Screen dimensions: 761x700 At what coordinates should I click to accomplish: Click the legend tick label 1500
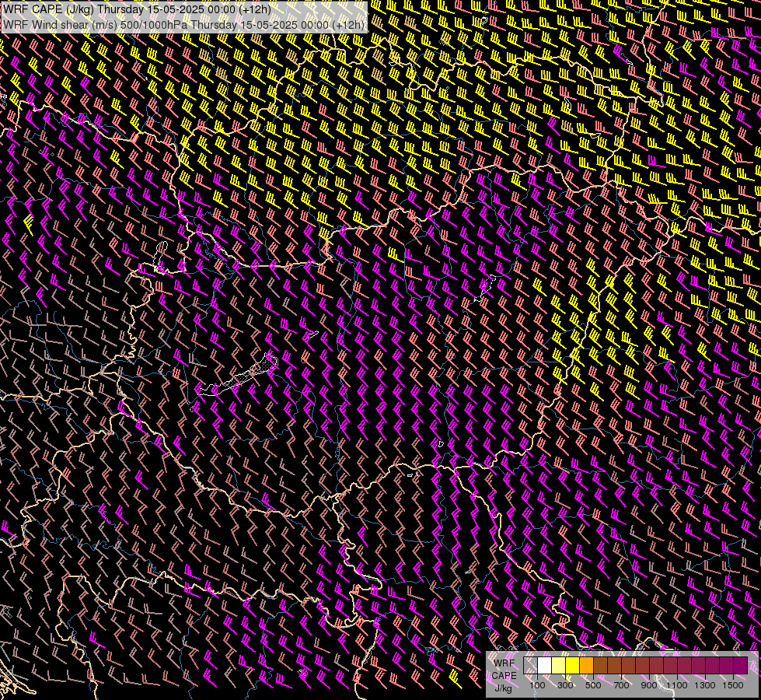click(x=733, y=685)
